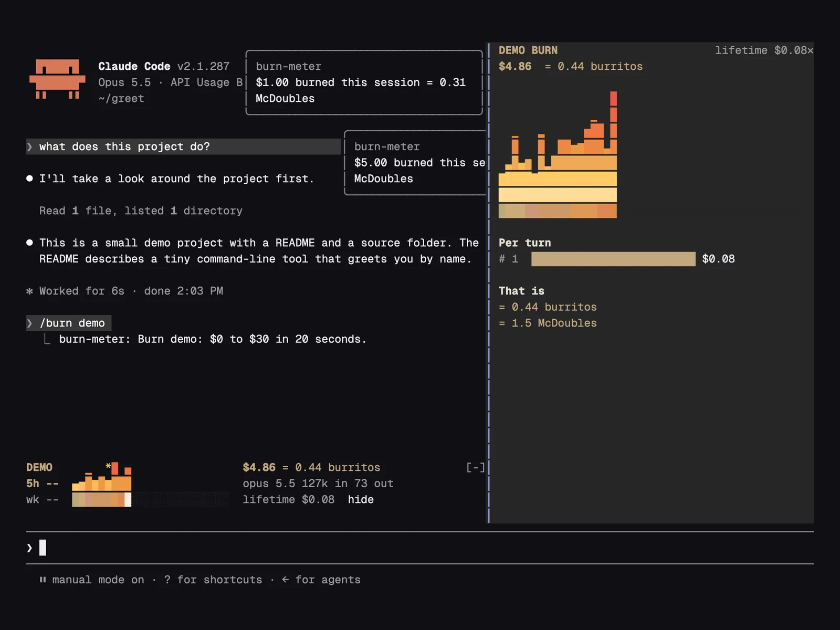
Task: Click the 'manual mode on' status text
Action: 98,580
